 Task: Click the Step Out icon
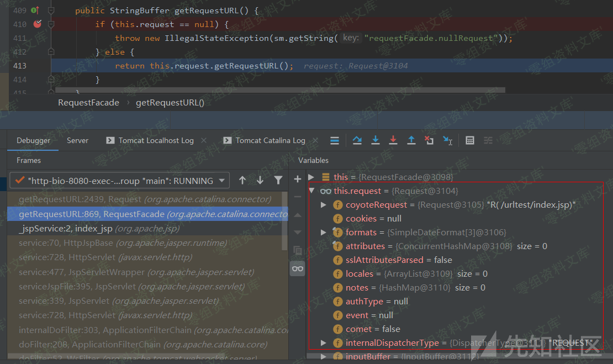point(411,140)
